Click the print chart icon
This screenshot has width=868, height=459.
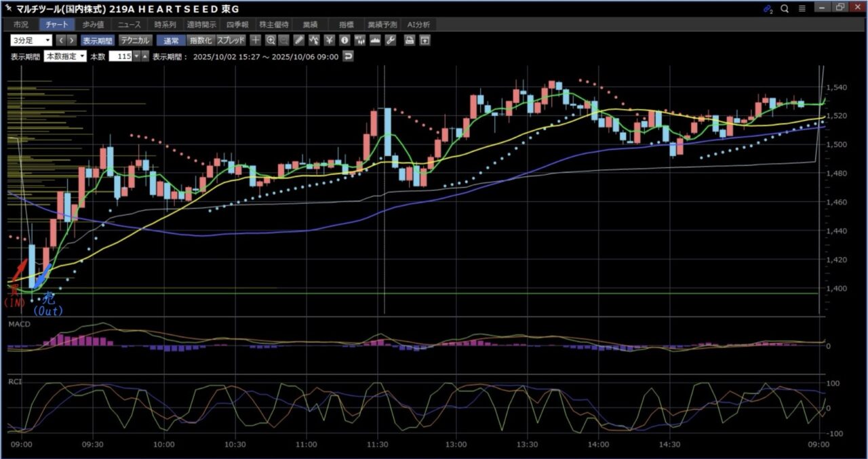point(410,40)
